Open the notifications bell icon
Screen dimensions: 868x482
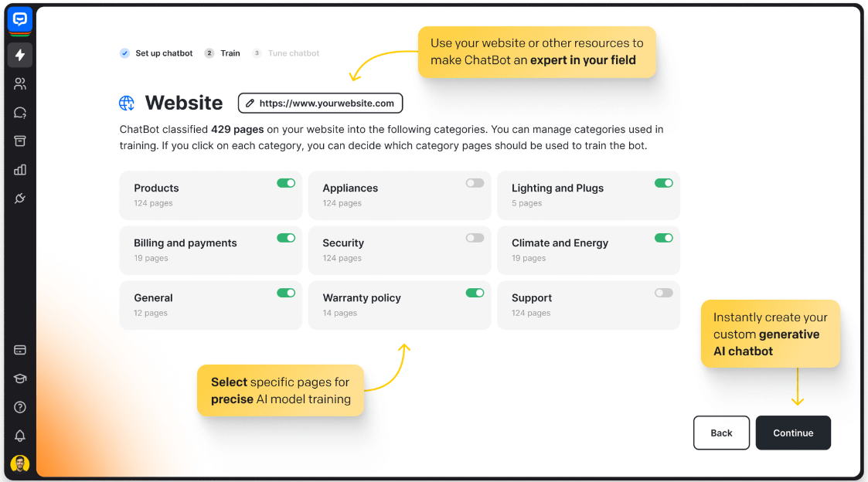[x=20, y=436]
